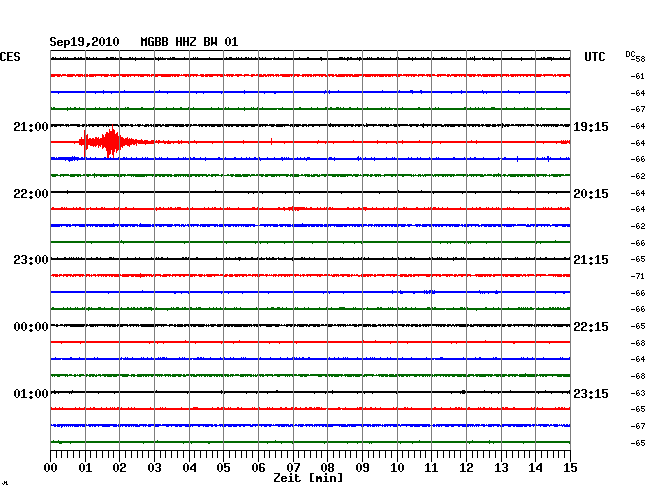The height and width of the screenshot is (494, 650).
Task: Select the 01:00 local time label
Action: 31,393
